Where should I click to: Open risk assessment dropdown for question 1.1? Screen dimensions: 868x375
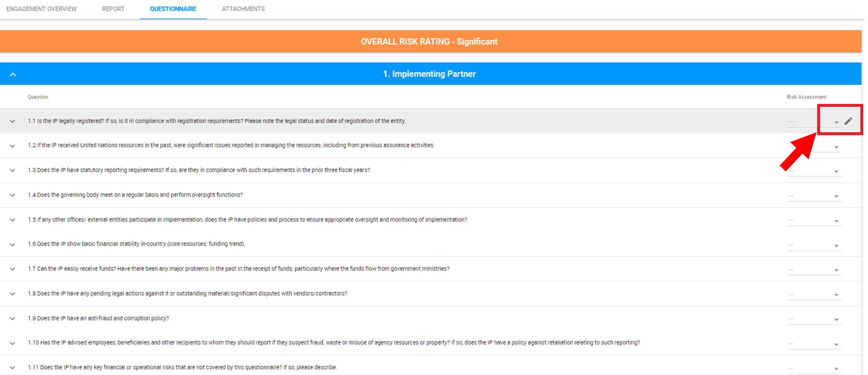click(814, 122)
